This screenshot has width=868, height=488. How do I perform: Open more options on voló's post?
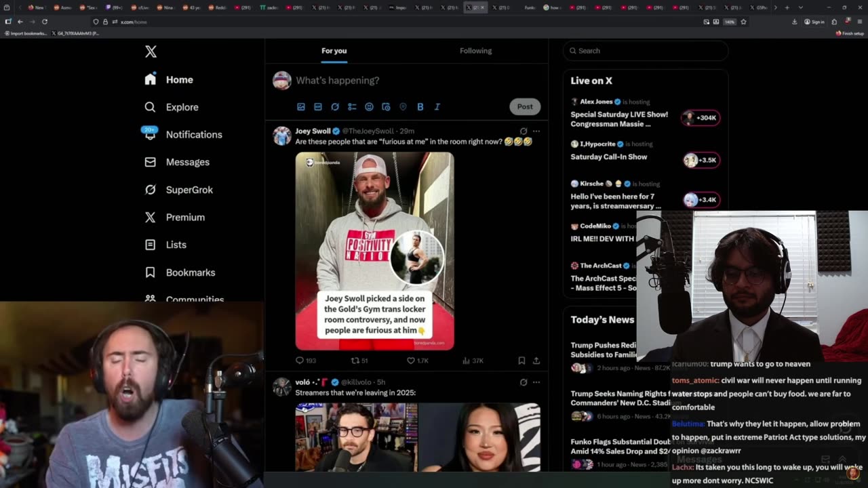click(x=536, y=382)
